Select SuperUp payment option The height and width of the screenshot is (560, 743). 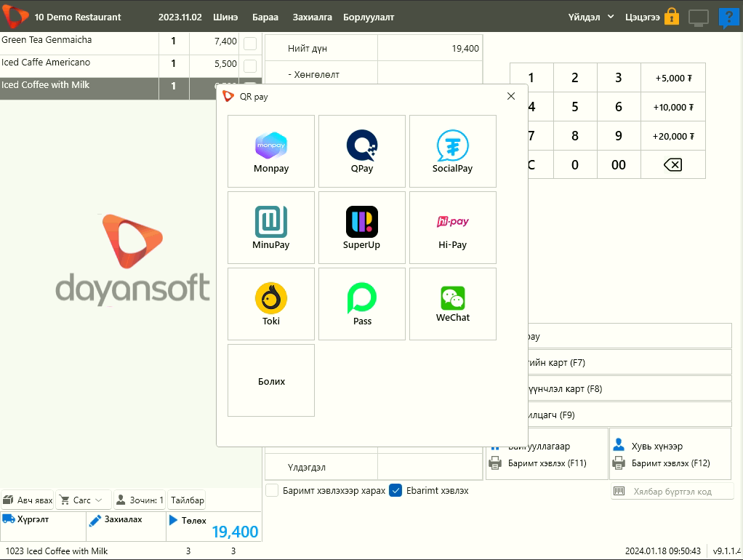pos(362,228)
